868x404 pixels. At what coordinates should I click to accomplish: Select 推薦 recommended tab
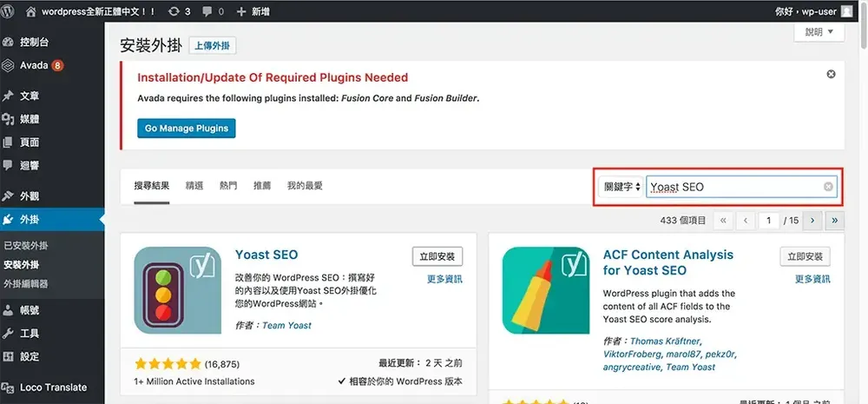coord(262,186)
